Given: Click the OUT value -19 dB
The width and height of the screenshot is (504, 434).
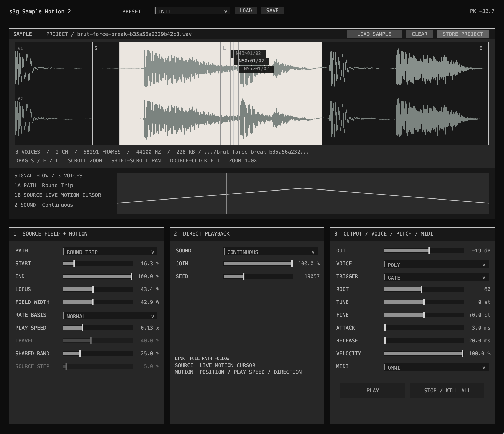Looking at the screenshot, I should point(481,251).
